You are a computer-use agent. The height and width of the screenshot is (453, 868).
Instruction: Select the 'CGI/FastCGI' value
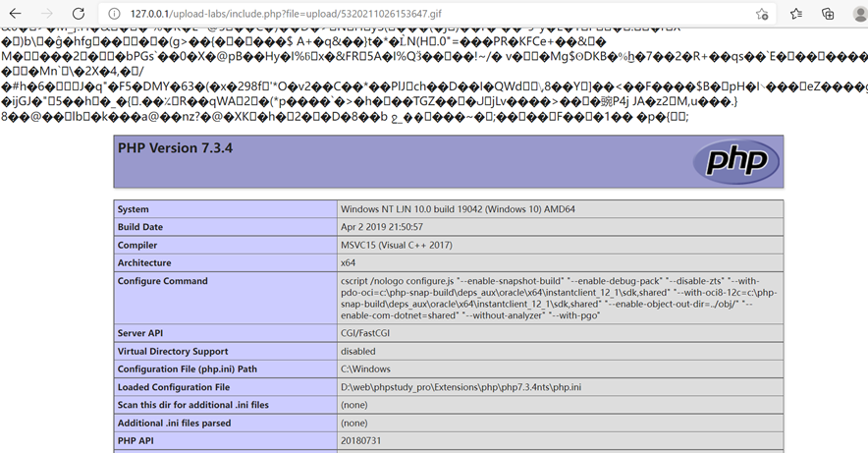(365, 333)
